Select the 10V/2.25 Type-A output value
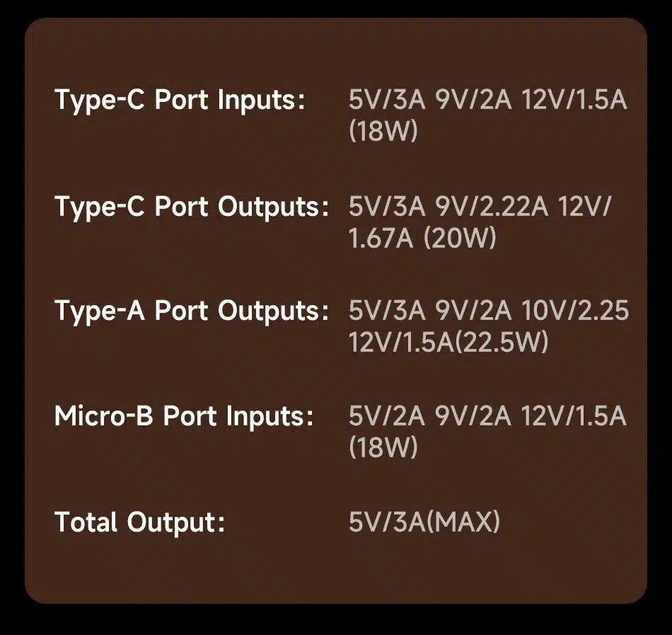The height and width of the screenshot is (635, 672). point(574,311)
